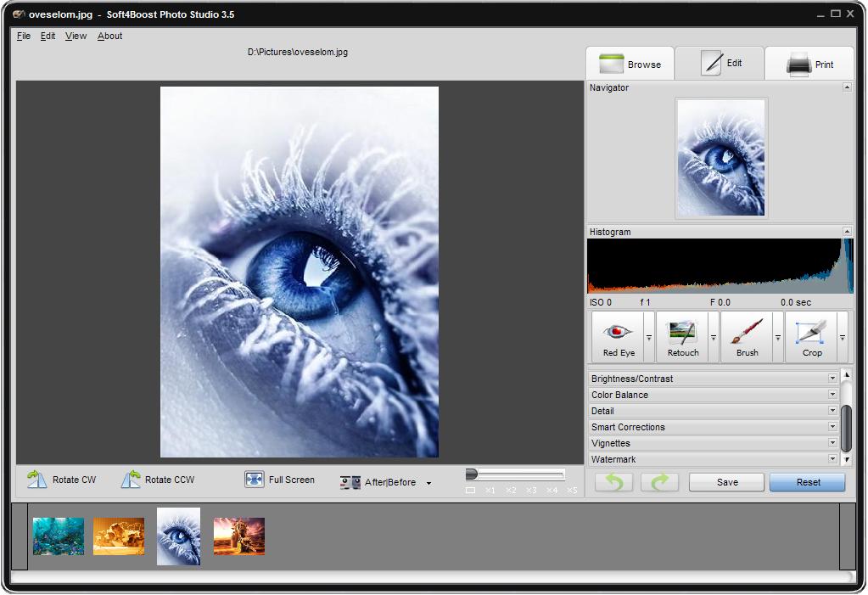Activate the Crop tool
This screenshot has height=595, width=868.
click(x=811, y=337)
